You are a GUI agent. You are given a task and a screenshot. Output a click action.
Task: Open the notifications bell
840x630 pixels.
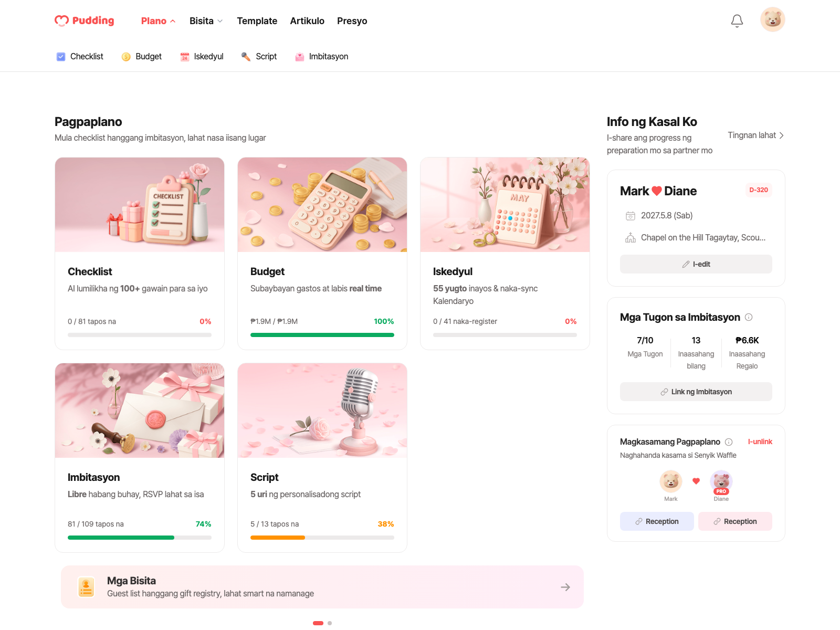point(737,20)
